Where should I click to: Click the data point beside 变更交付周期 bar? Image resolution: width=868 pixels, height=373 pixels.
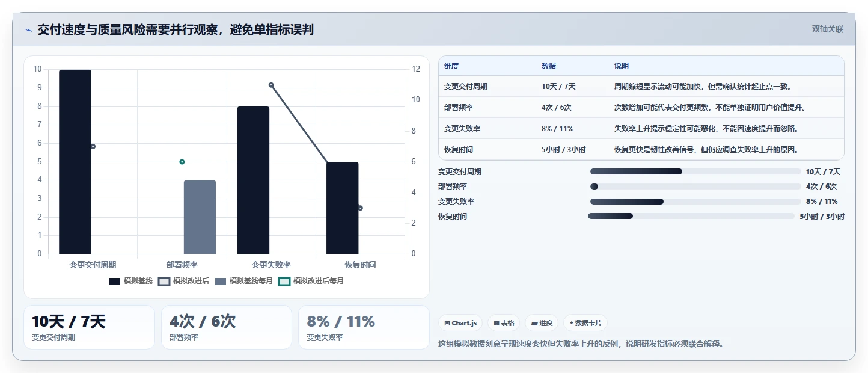[93, 146]
